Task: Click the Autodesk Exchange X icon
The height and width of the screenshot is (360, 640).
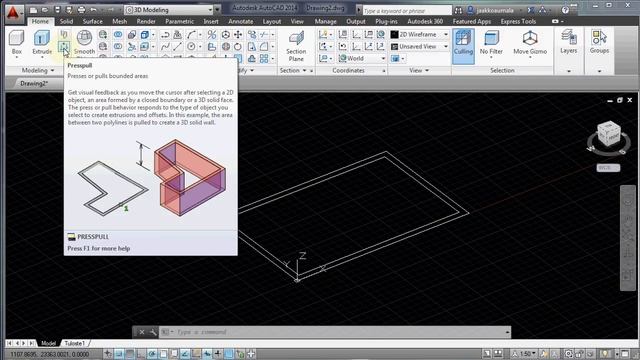Action: (x=530, y=10)
